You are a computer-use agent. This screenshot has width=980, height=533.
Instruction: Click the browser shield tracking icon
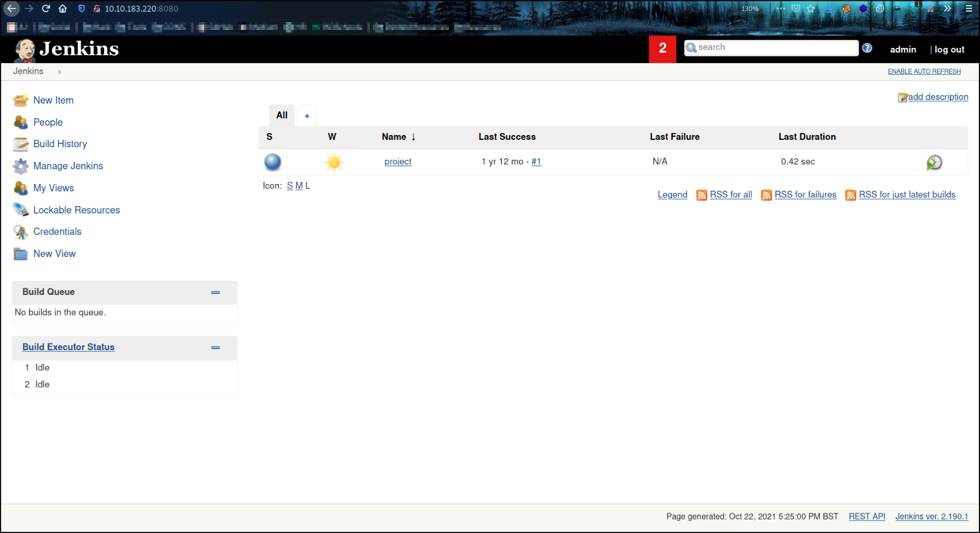coord(82,9)
